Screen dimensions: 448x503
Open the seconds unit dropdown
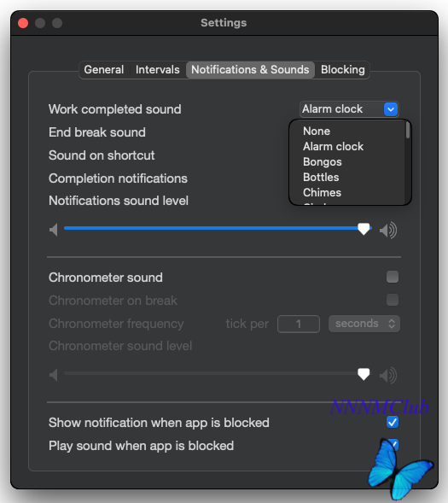click(364, 324)
